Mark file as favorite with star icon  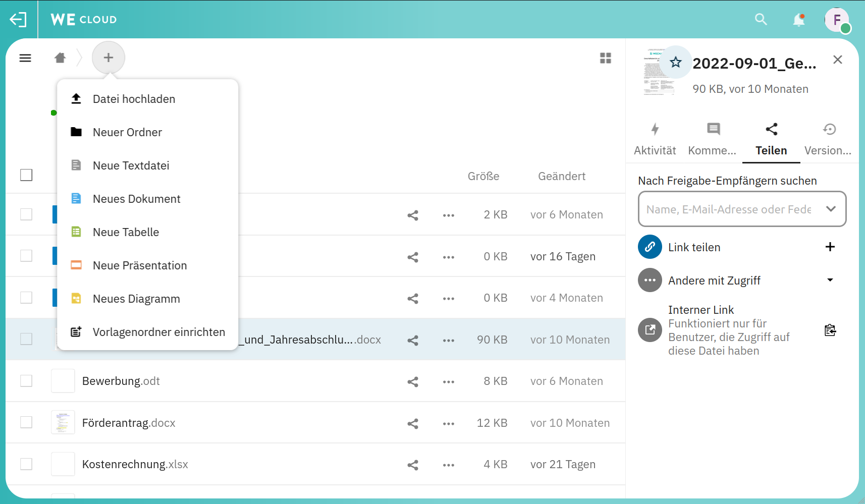click(x=676, y=62)
